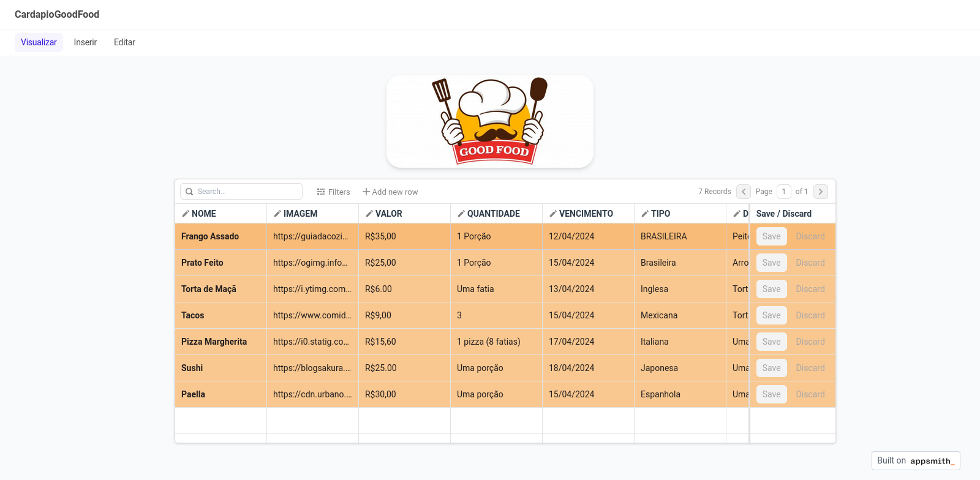Open the table Filters icon
This screenshot has width=980, height=480.
(x=321, y=192)
